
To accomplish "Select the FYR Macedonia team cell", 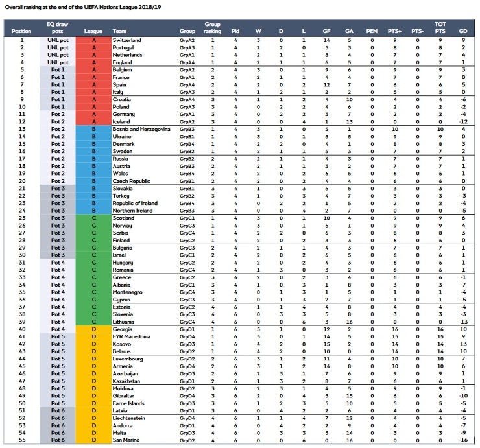I will pos(131,338).
